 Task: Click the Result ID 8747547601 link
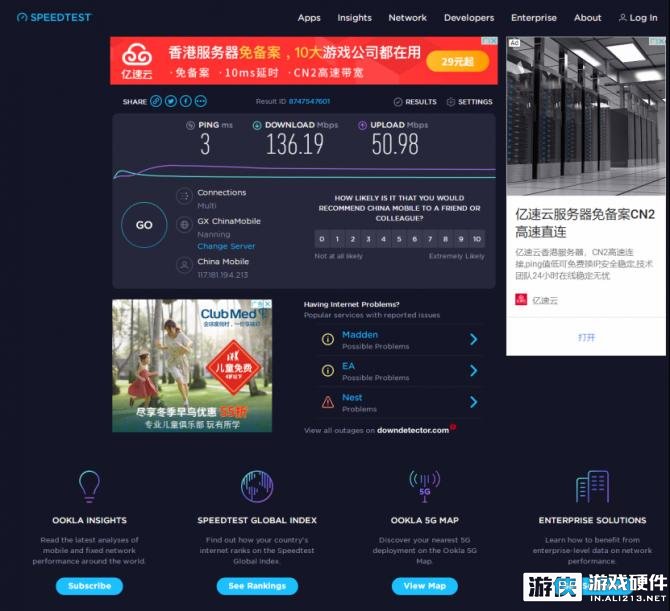[x=309, y=101]
